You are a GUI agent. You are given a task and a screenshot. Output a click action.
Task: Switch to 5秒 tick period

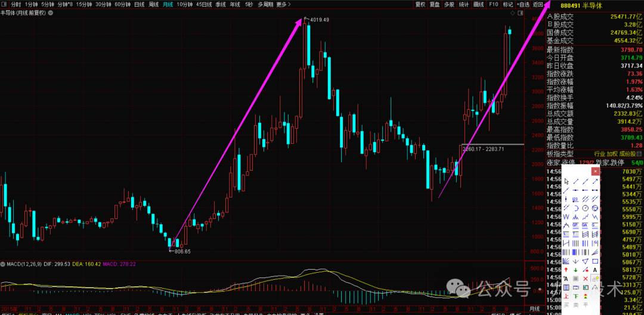[249, 4]
